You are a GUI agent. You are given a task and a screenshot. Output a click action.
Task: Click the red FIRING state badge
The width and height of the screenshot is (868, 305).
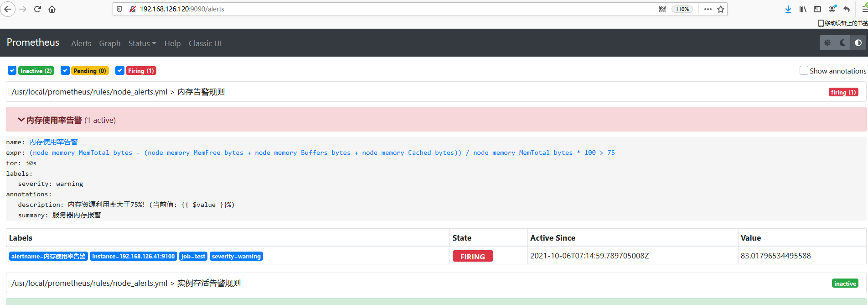(473, 256)
